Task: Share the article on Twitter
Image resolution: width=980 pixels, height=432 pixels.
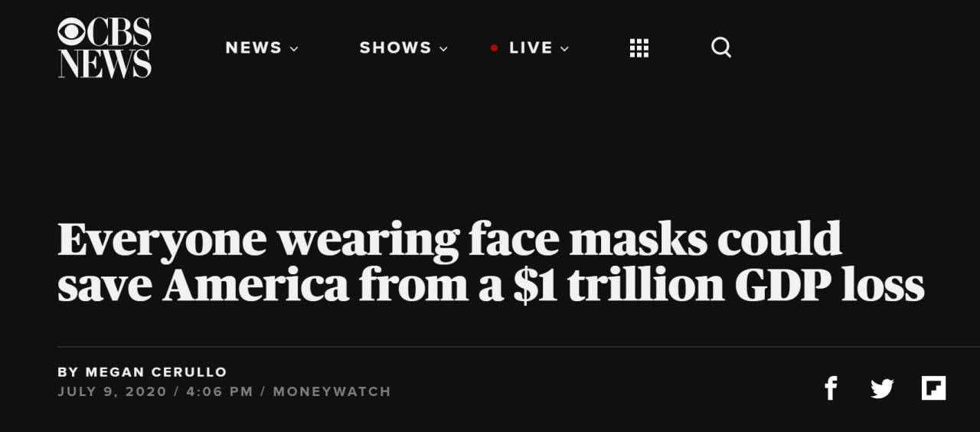Action: coord(882,389)
